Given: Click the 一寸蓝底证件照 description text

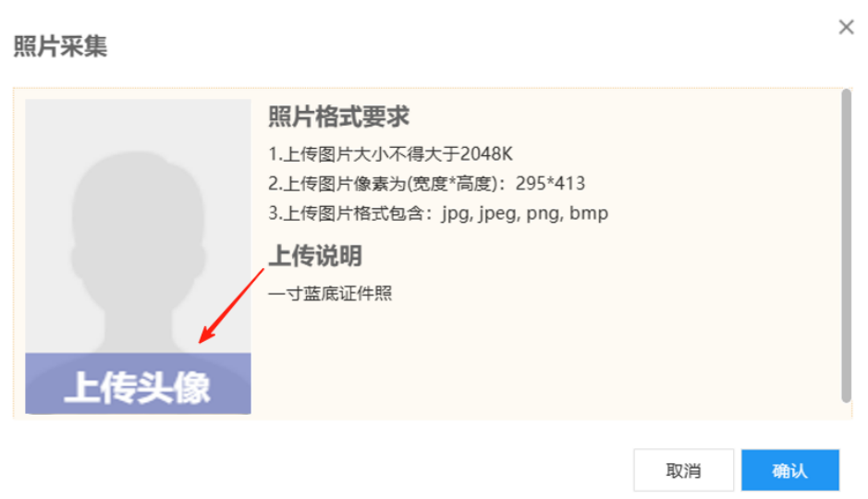Looking at the screenshot, I should [331, 293].
